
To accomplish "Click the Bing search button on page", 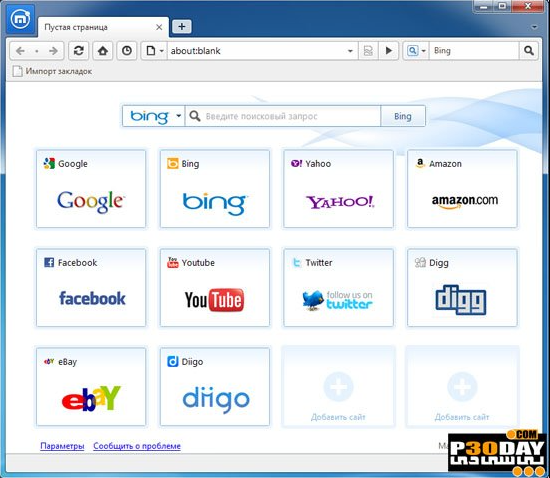I will coord(403,116).
